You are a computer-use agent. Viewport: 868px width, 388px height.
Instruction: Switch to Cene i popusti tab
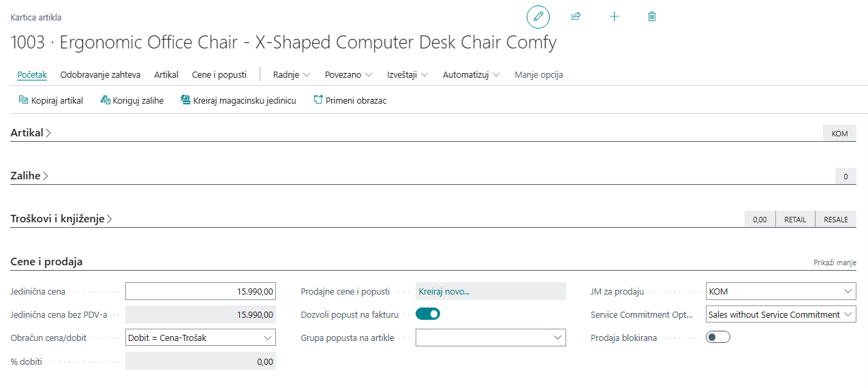click(x=219, y=75)
